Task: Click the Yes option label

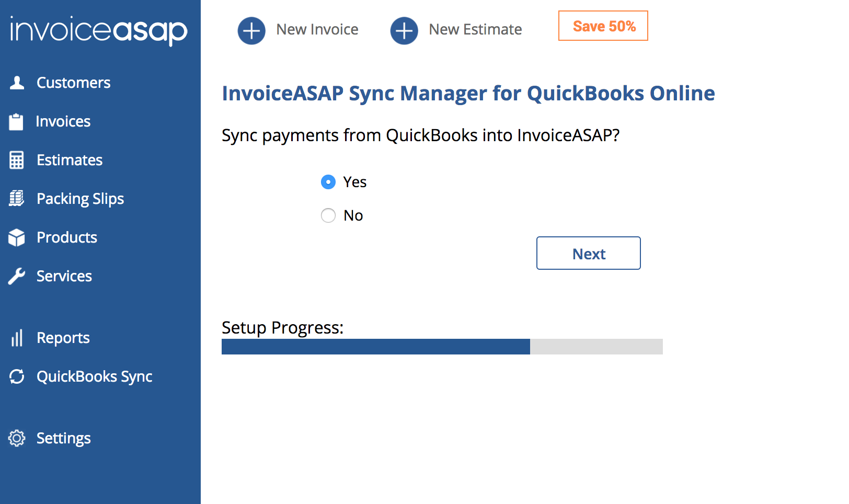Action: coord(355,182)
